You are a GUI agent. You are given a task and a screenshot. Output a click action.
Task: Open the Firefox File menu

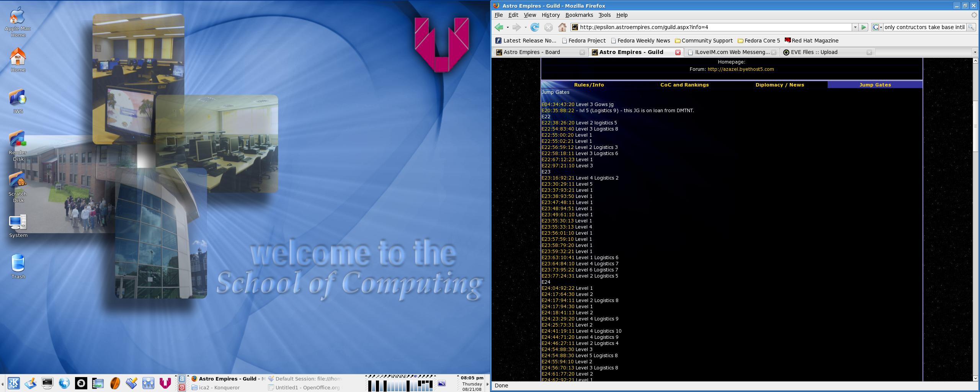(x=499, y=15)
